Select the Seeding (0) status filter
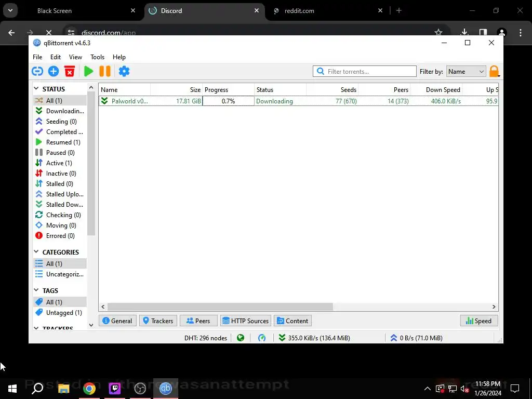This screenshot has height=399, width=532. 60,122
